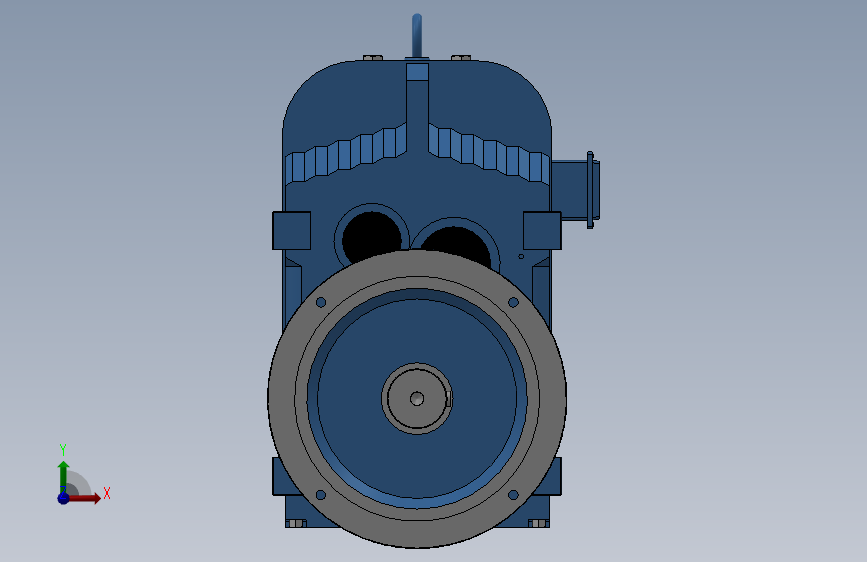Select the right black circular opening
The width and height of the screenshot is (867, 562).
tap(457, 244)
